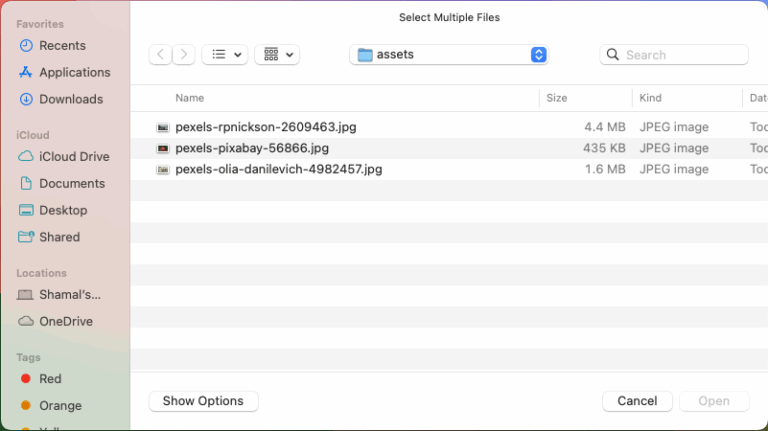Open the list view options dropdown
Screen dimensions: 768x431
pyautogui.click(x=225, y=54)
